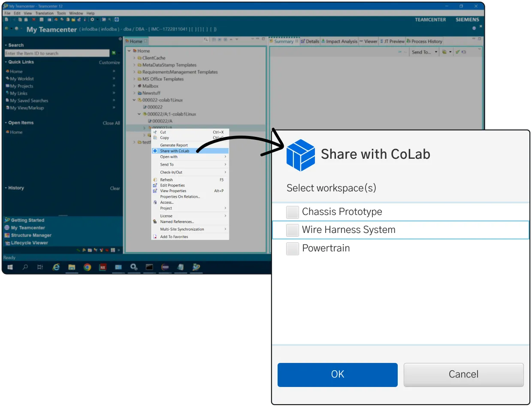Click the View Properties icon
Screen dimensions: 532x411
tap(155, 191)
